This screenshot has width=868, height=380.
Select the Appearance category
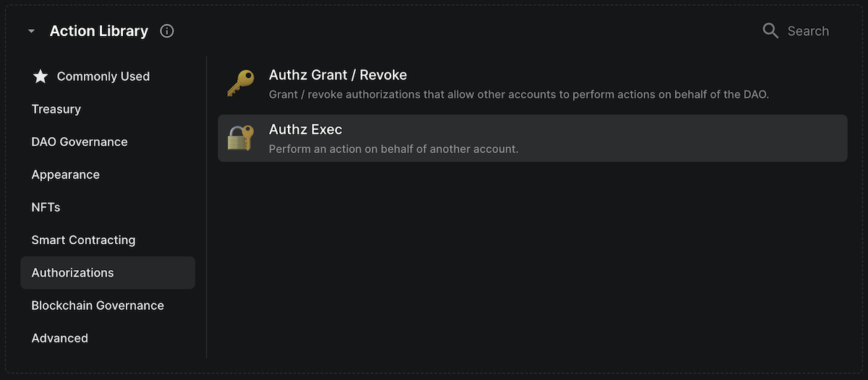[x=66, y=175]
